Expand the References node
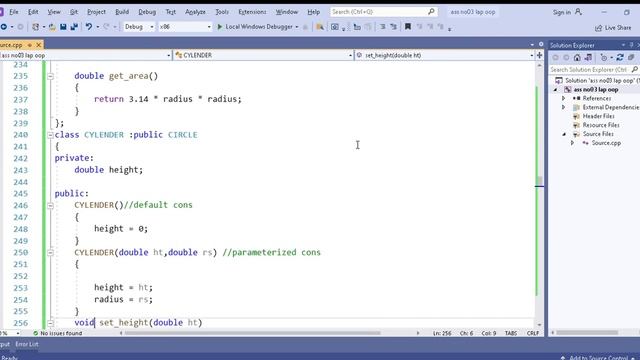The image size is (640, 360). click(x=564, y=98)
